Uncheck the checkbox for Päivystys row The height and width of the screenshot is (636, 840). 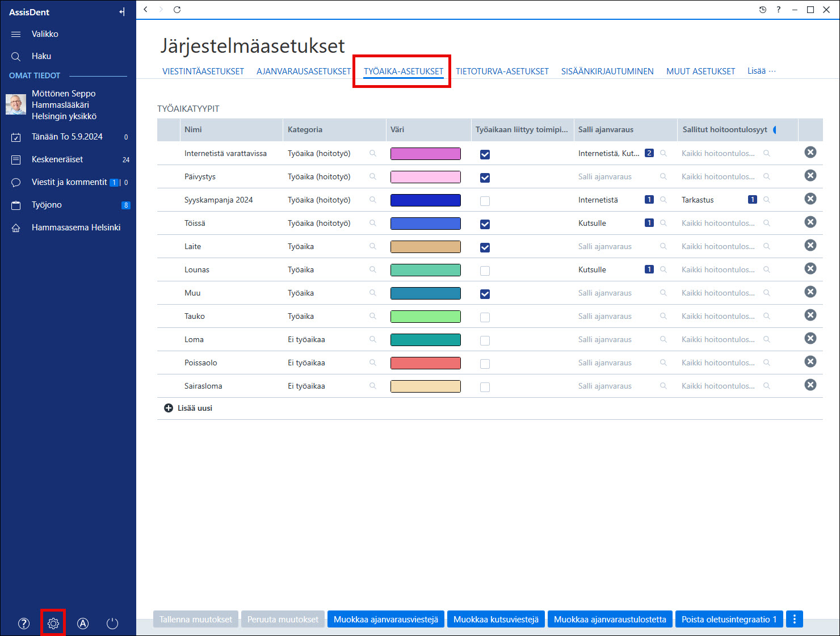[485, 178]
